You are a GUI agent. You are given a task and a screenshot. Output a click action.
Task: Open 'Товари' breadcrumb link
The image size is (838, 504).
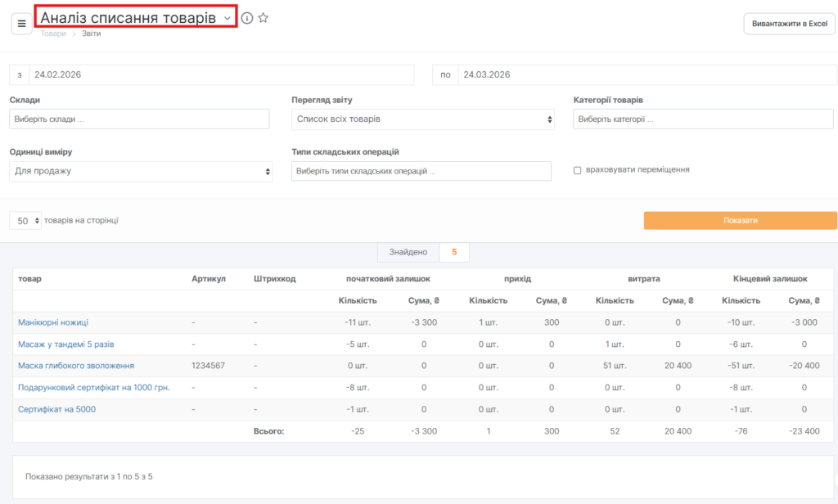53,34
